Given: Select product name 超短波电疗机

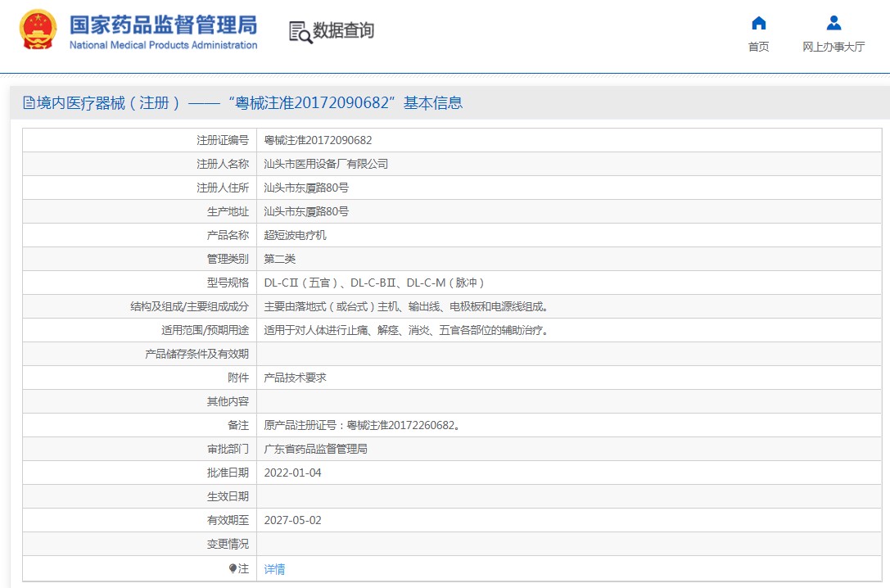Looking at the screenshot, I should coord(295,235).
